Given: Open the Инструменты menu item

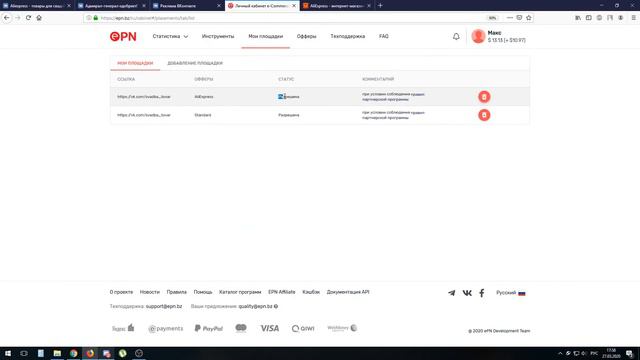Looking at the screenshot, I should click(x=218, y=36).
